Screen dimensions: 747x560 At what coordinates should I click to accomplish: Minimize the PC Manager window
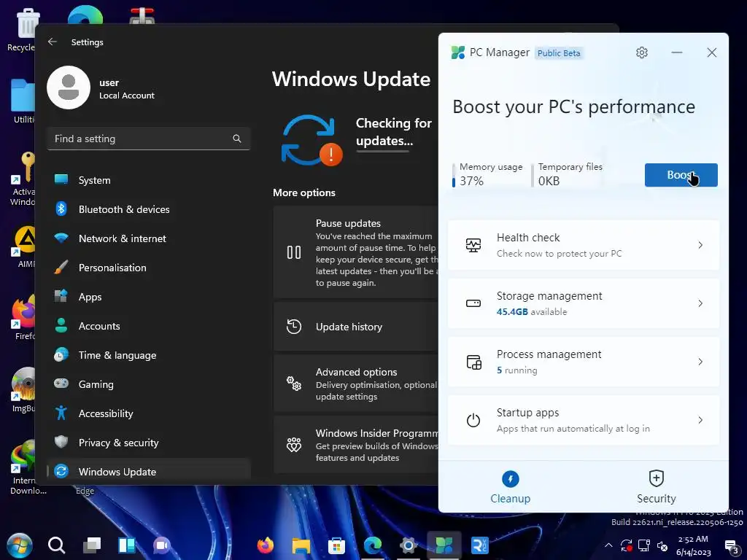point(676,52)
